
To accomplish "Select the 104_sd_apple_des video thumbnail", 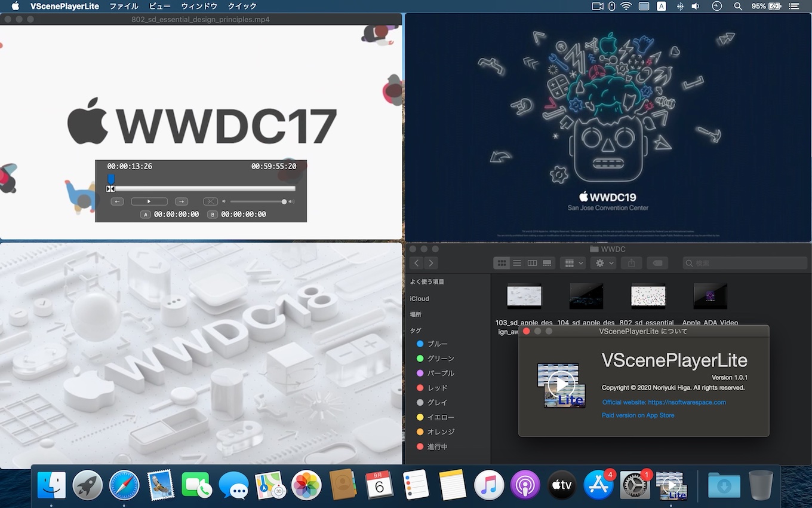I will (x=586, y=296).
